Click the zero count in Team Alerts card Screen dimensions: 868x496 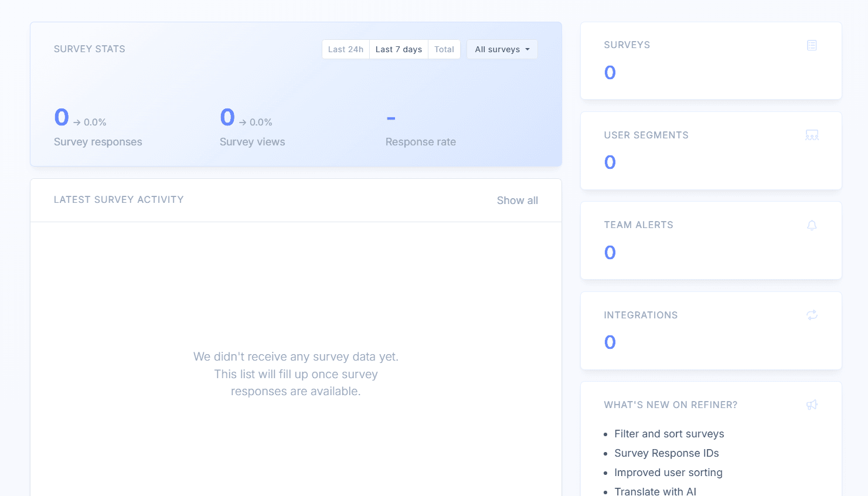click(x=610, y=253)
